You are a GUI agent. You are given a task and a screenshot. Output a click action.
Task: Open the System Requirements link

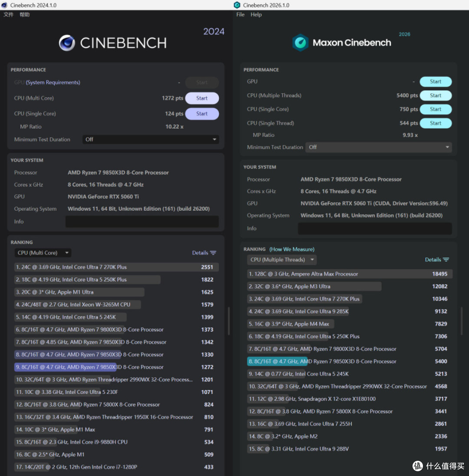53,82
